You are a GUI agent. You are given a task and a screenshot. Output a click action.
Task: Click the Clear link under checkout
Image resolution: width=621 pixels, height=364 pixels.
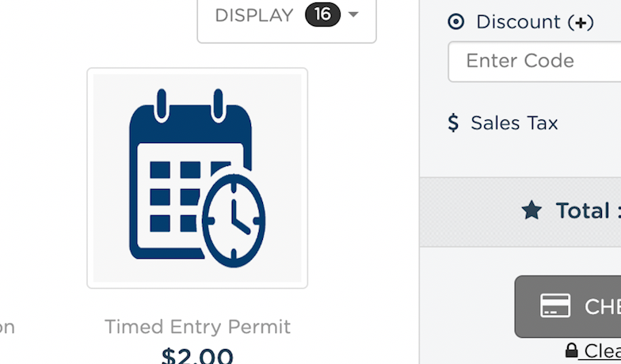pos(602,351)
